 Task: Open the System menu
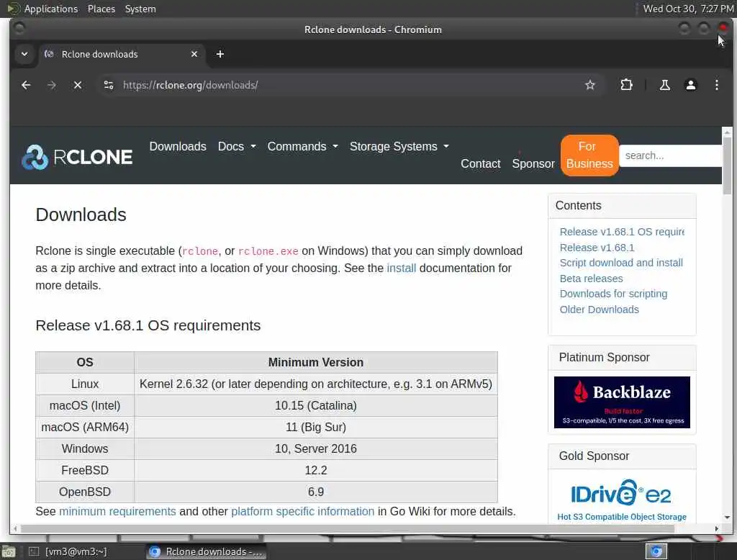[x=140, y=9]
